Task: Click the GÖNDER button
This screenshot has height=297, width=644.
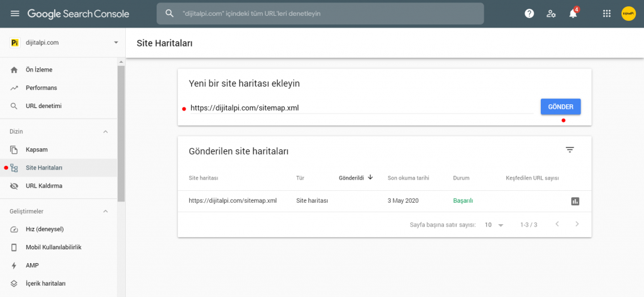Action: click(x=560, y=107)
